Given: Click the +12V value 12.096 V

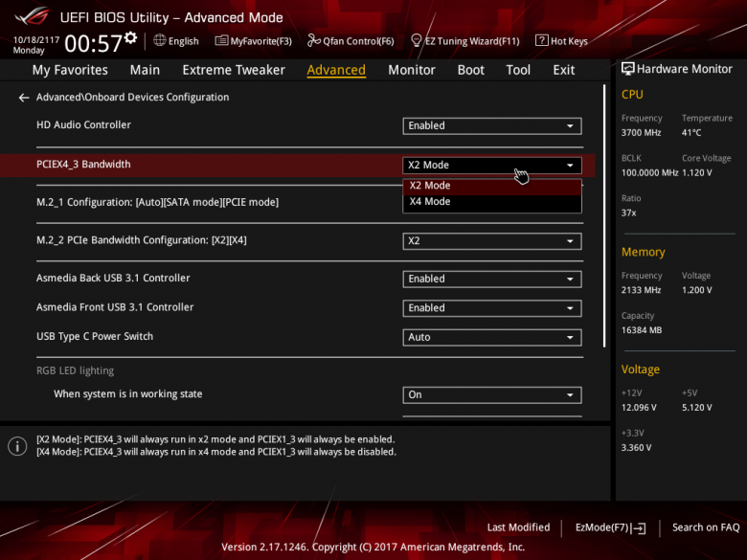Looking at the screenshot, I should point(639,408).
